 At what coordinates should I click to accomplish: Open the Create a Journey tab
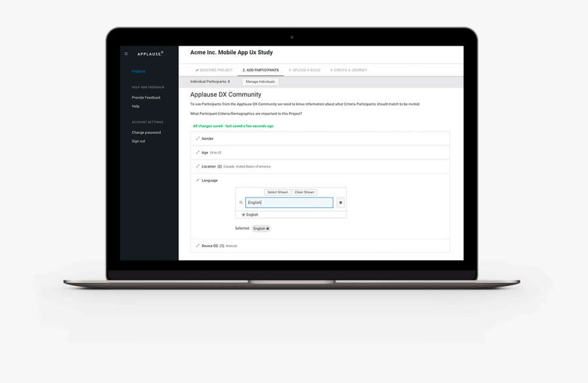[349, 70]
